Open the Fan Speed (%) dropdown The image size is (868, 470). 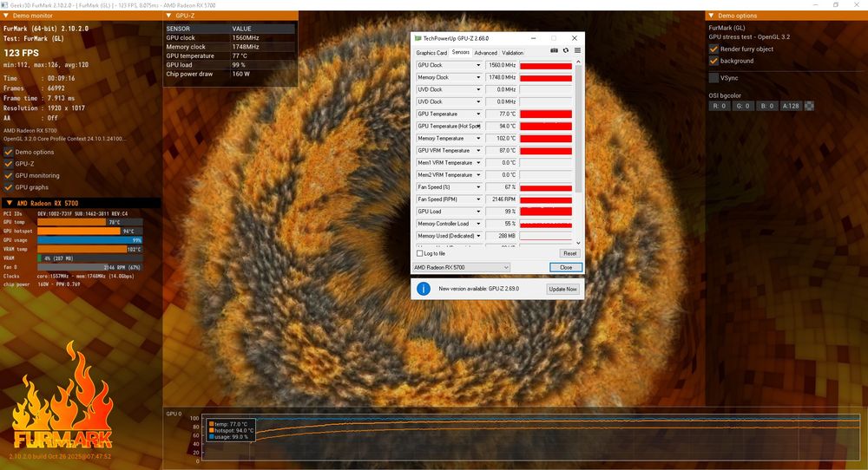tap(478, 187)
